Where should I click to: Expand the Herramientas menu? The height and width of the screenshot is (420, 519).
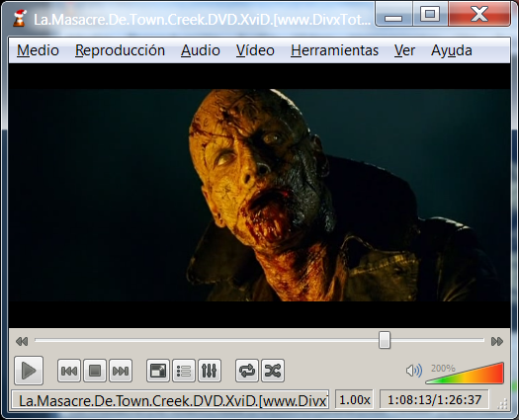coord(334,50)
